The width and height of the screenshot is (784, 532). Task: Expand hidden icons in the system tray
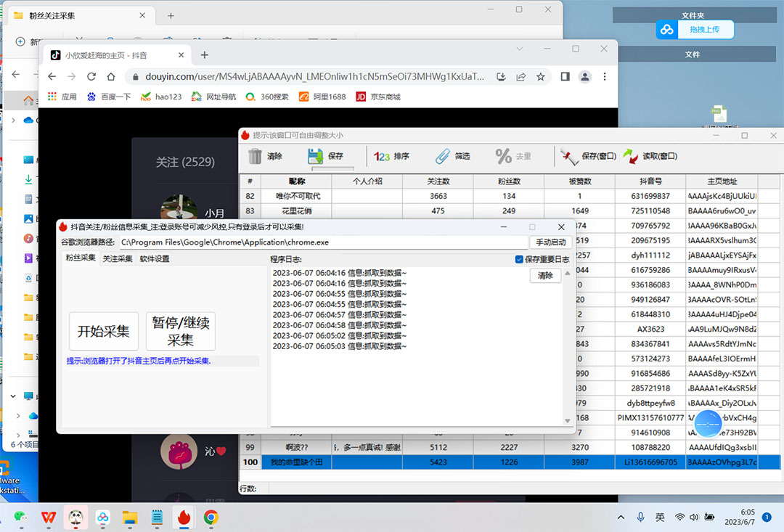(x=620, y=517)
